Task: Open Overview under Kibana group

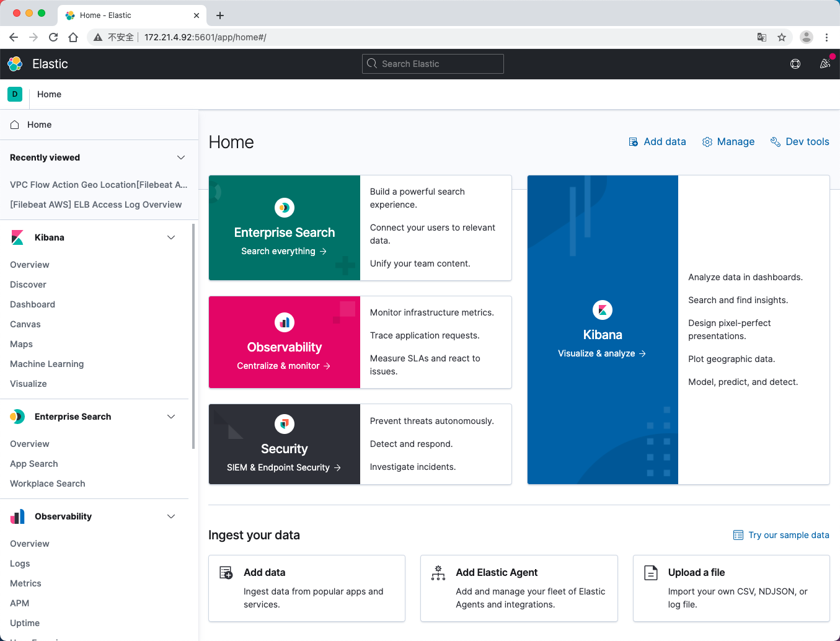Action: pos(30,265)
